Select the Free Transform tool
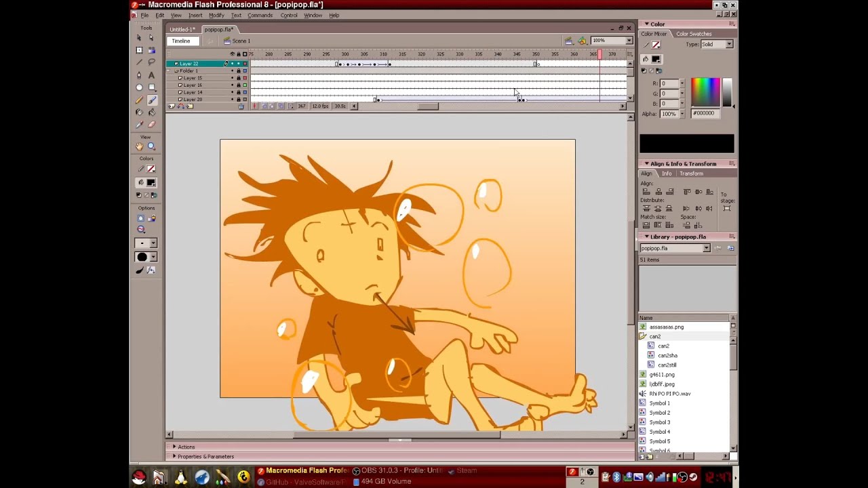Viewport: 868px width, 488px height. [x=140, y=50]
